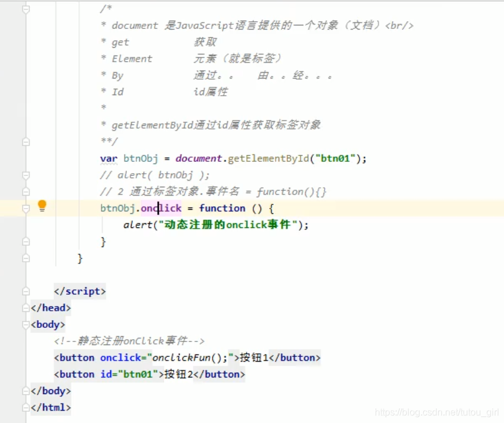Toggle fold marker beside the </script> tag

coord(26,291)
